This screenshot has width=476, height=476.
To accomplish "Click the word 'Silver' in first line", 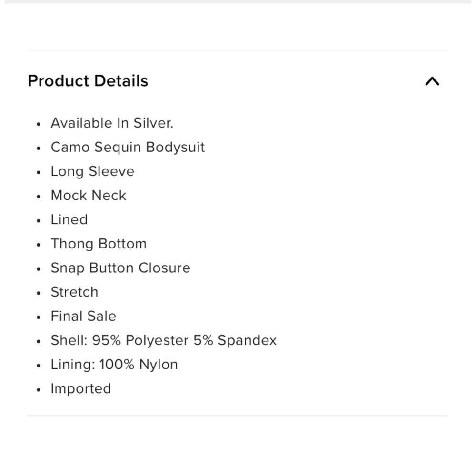I will tap(153, 123).
